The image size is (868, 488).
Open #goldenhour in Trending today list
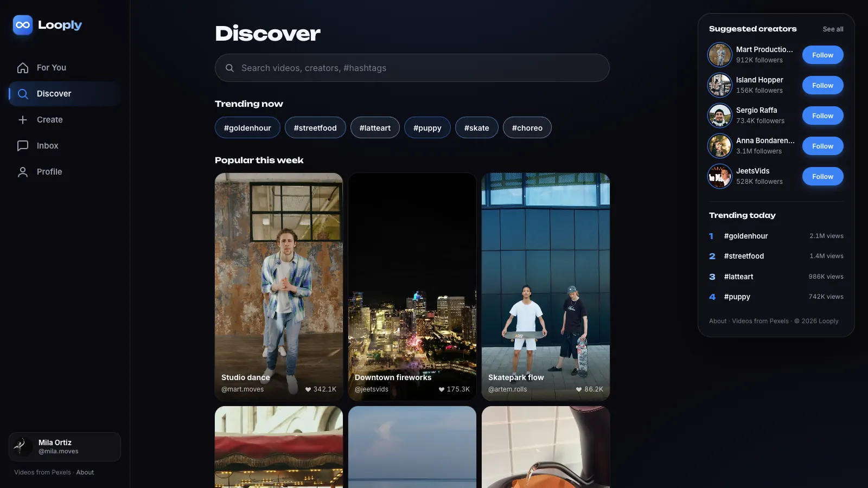(x=776, y=236)
